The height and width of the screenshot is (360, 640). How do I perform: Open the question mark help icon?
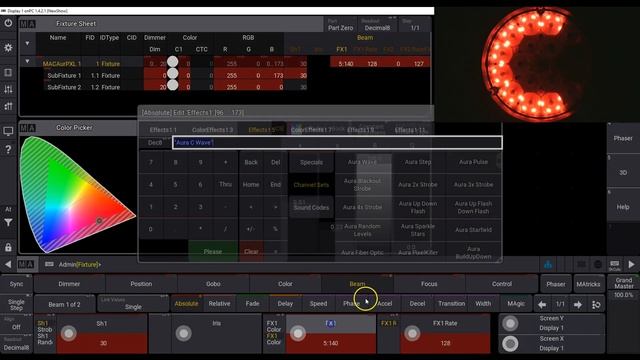click(x=8, y=150)
